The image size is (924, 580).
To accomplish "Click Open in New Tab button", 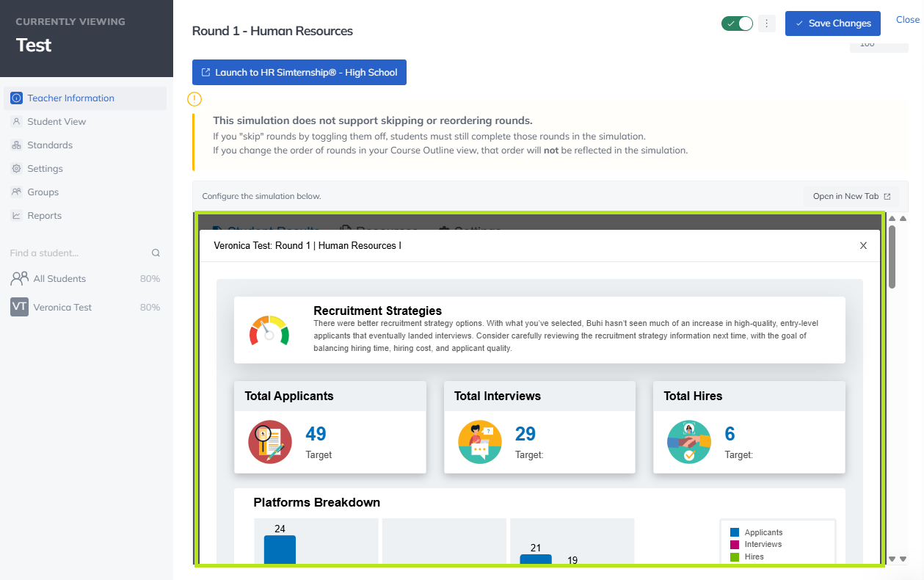I will (x=851, y=196).
